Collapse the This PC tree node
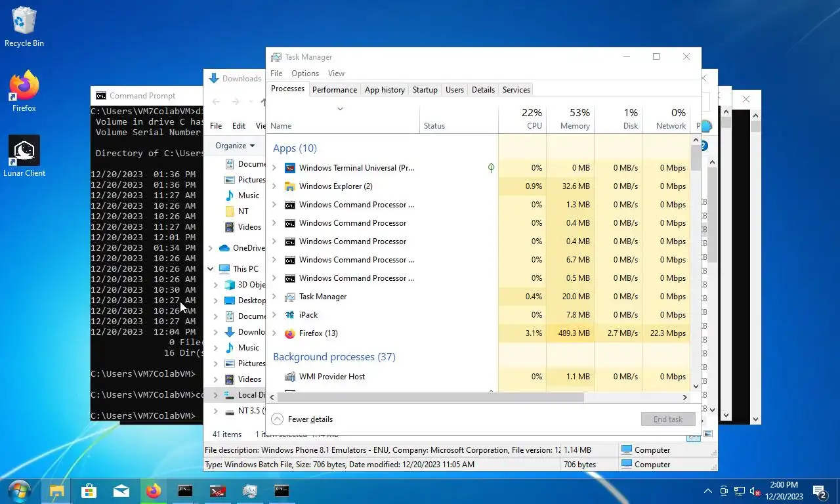 [211, 269]
